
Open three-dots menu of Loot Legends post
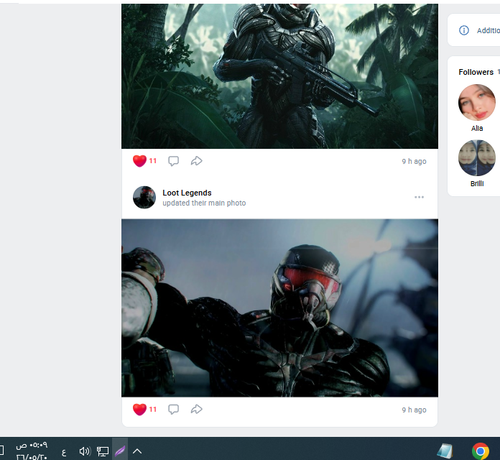coord(419,197)
